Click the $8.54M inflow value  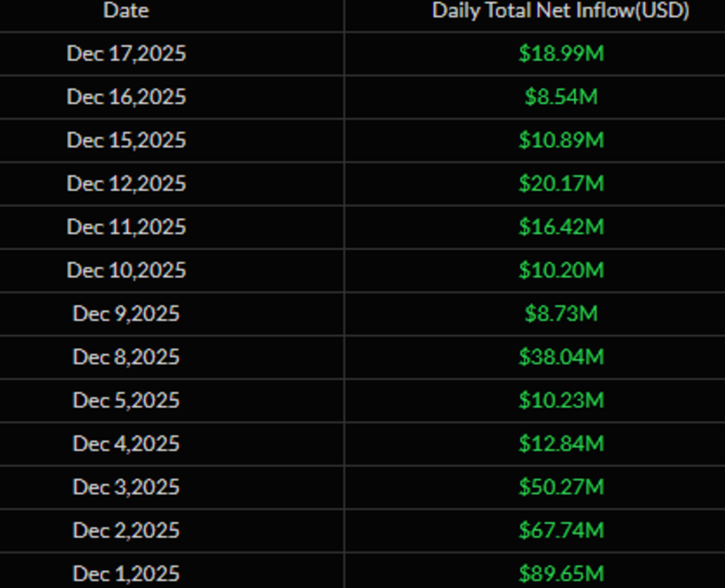point(561,97)
